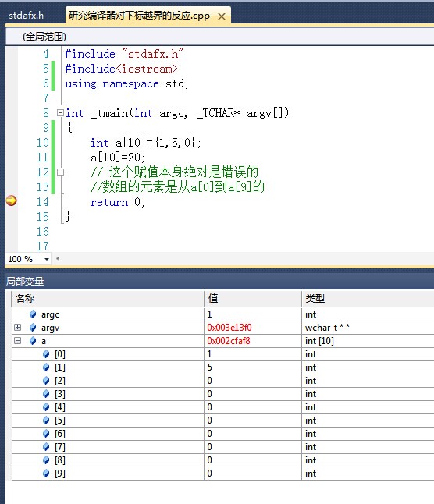Click the argc variable icon
The width and height of the screenshot is (434, 504).
[33, 314]
